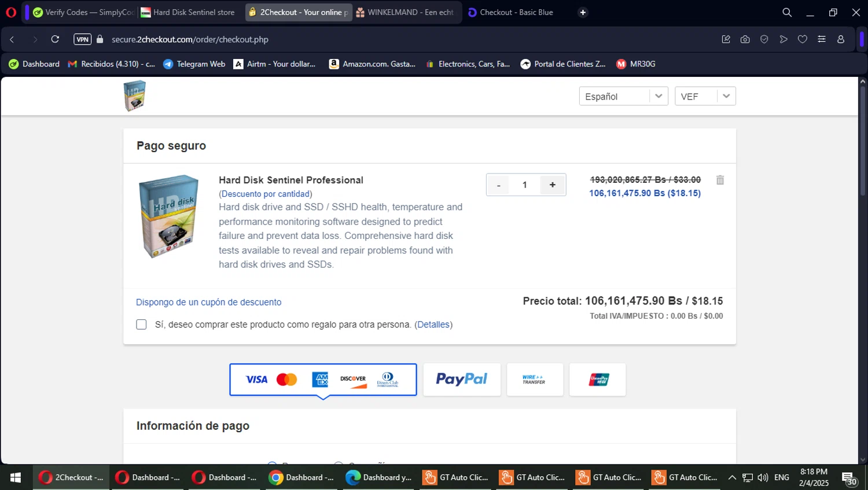Open Easy Setup sliders icon

(x=822, y=39)
